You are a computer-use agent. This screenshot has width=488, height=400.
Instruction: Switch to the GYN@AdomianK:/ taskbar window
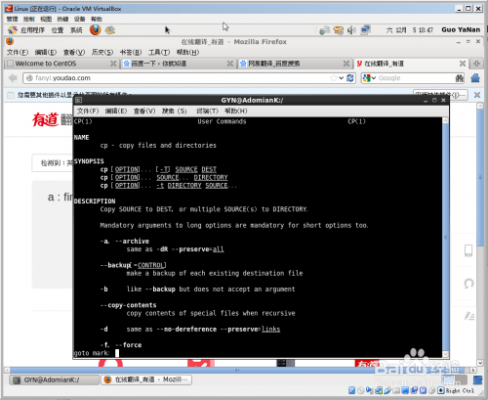54,380
